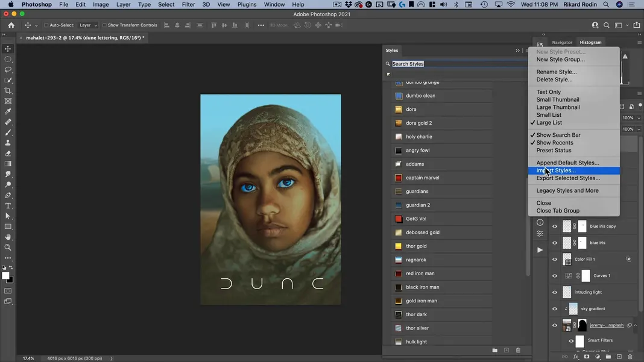Select the Brush tool
644x362 pixels.
point(8,133)
